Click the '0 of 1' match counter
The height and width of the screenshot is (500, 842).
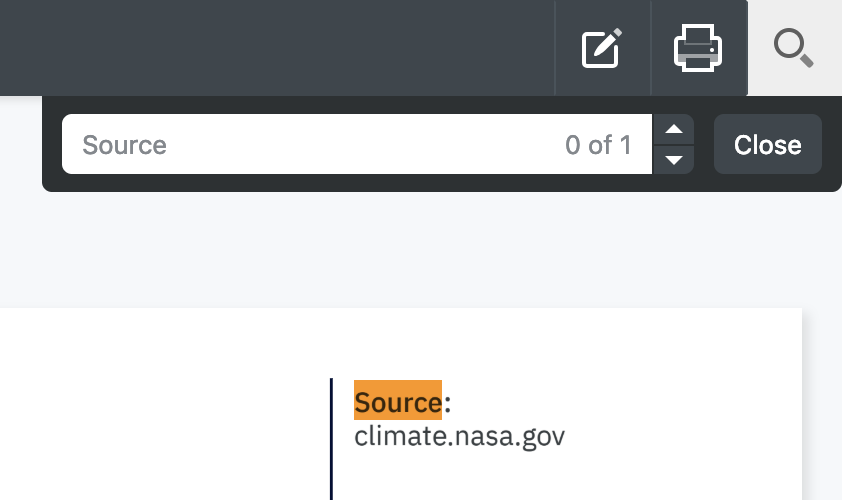(598, 145)
